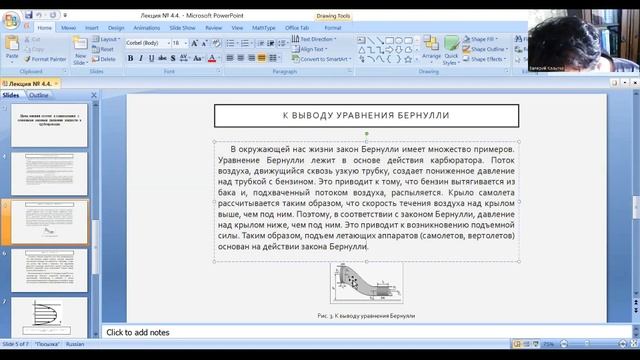Open the Slide Show ribbon tab

(182, 28)
